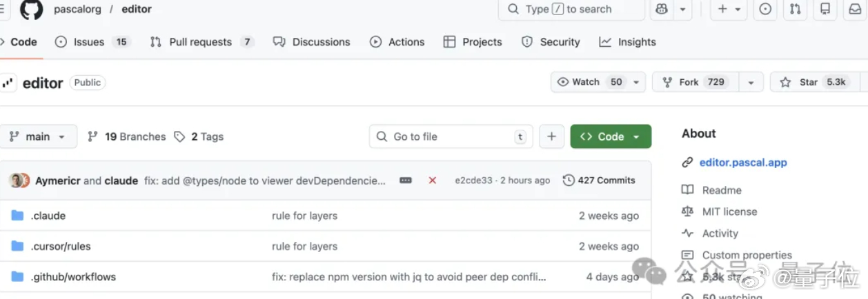Open the Fork options dropdown arrow
The height and width of the screenshot is (299, 868).
(751, 82)
